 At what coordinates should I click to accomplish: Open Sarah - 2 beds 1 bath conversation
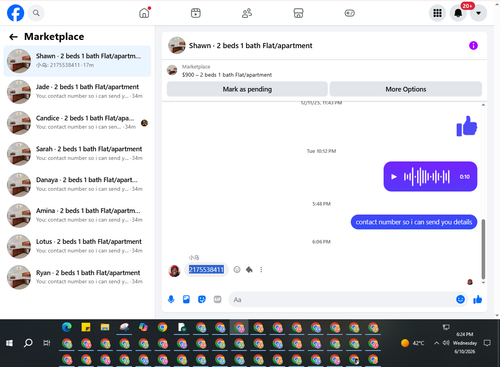pyautogui.click(x=77, y=154)
